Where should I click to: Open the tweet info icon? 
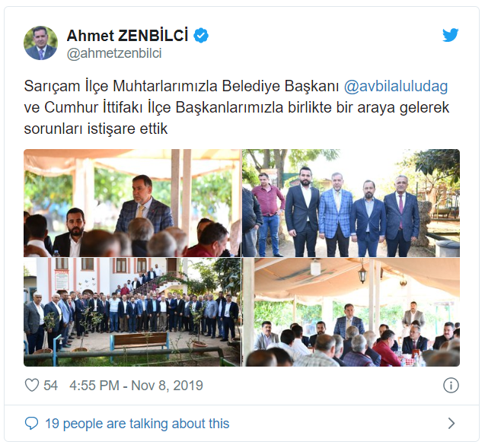tap(451, 386)
